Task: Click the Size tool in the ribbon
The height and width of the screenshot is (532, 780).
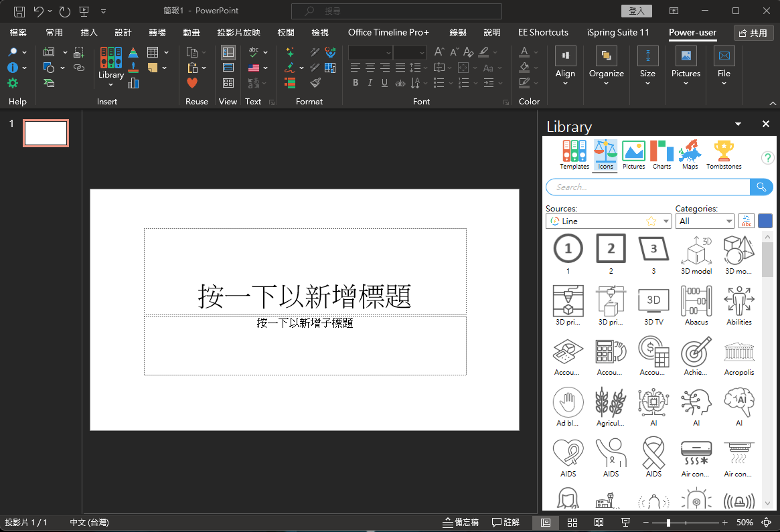Action: click(x=647, y=66)
